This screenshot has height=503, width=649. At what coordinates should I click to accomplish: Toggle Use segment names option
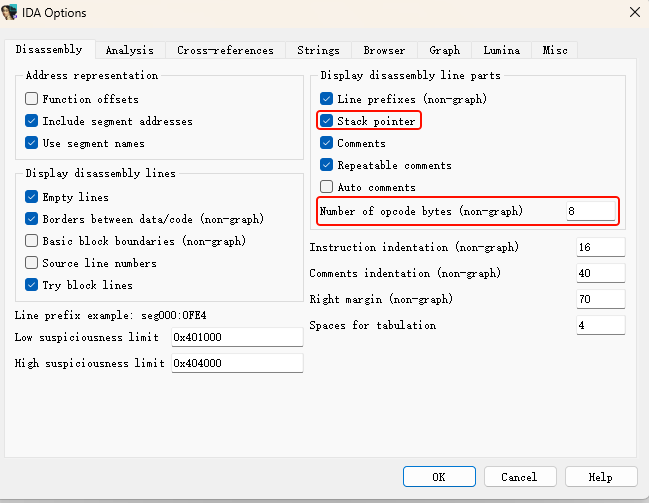(x=31, y=143)
